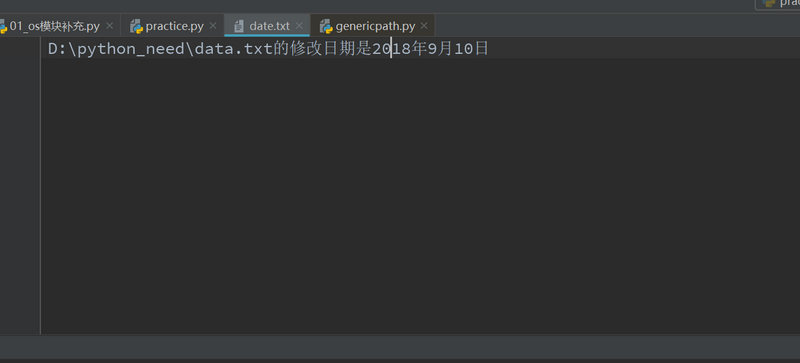The width and height of the screenshot is (800, 363).
Task: Place cursor in the data.txt path text
Action: pyautogui.click(x=160, y=49)
